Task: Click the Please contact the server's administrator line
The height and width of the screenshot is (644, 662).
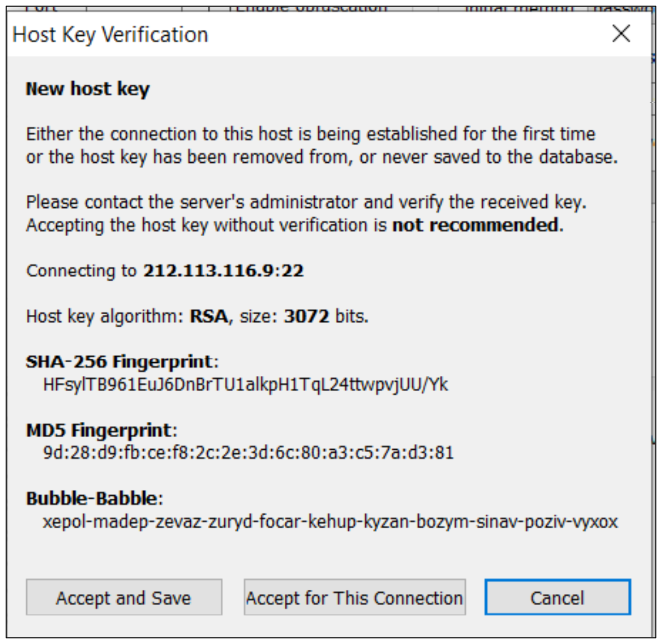Action: tap(306, 202)
